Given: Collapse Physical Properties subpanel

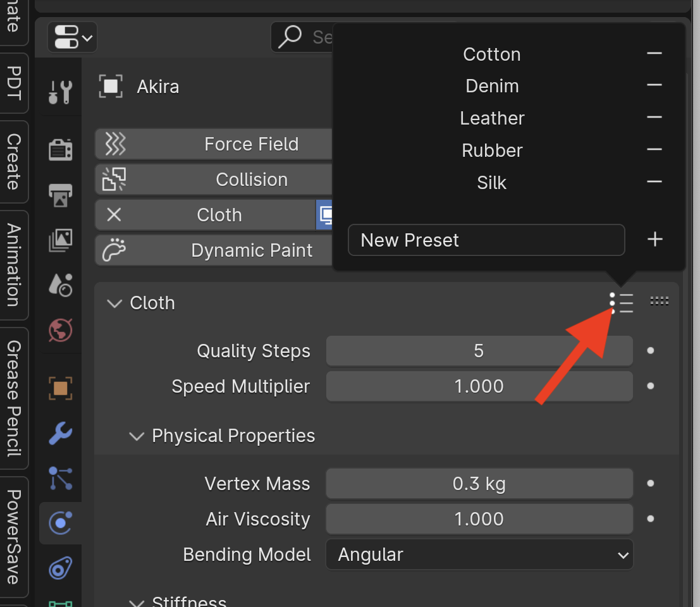Looking at the screenshot, I should [137, 436].
